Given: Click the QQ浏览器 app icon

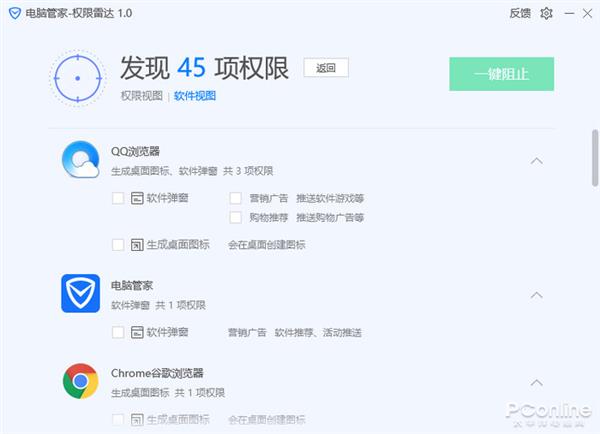Looking at the screenshot, I should [x=81, y=160].
